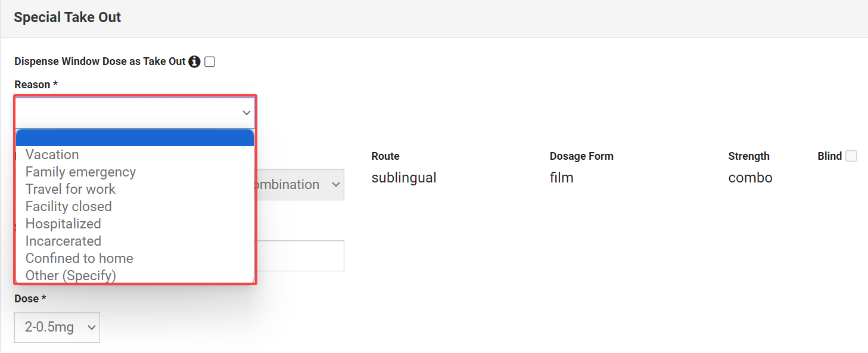868x353 pixels.
Task: Click the text input field below the medication dropdown
Action: [300, 256]
